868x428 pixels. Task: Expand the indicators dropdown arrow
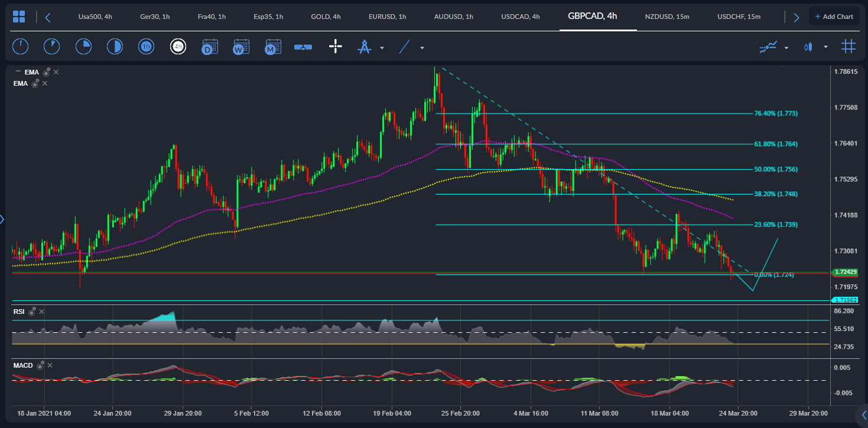coord(786,47)
